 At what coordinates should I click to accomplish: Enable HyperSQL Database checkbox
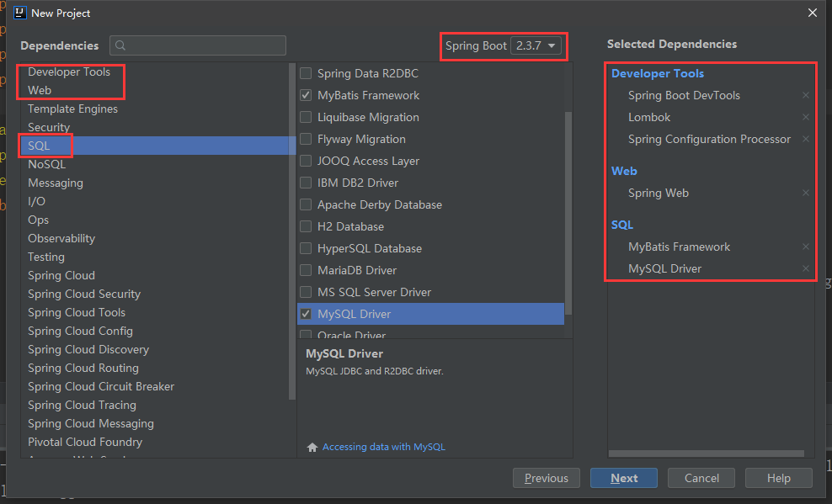click(x=306, y=248)
